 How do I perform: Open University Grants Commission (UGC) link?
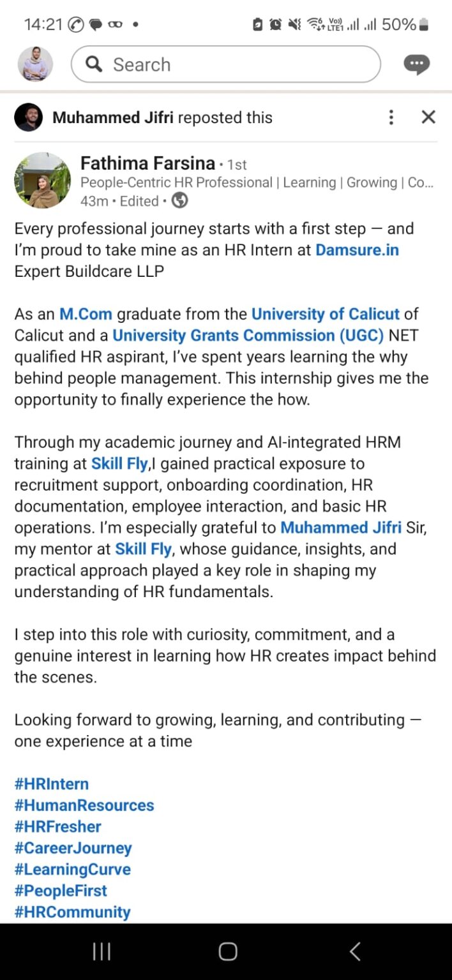coord(248,335)
